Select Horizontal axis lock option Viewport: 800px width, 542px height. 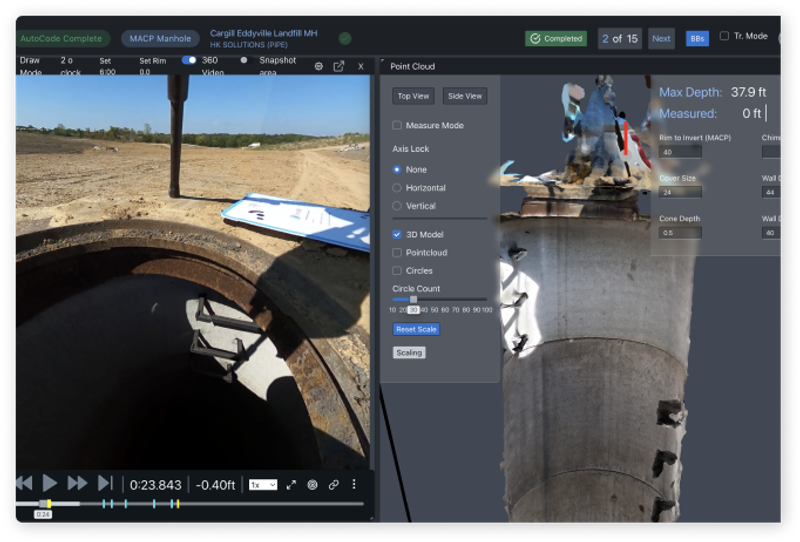396,188
